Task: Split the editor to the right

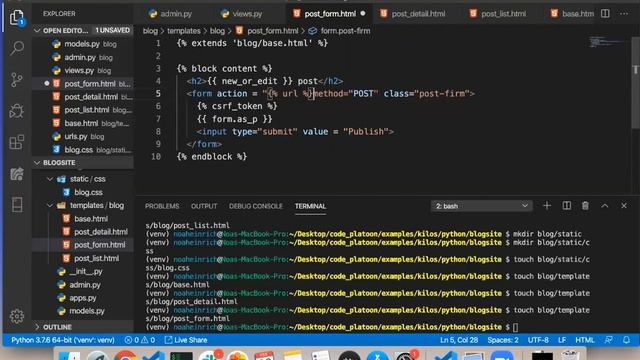Action: (x=605, y=13)
